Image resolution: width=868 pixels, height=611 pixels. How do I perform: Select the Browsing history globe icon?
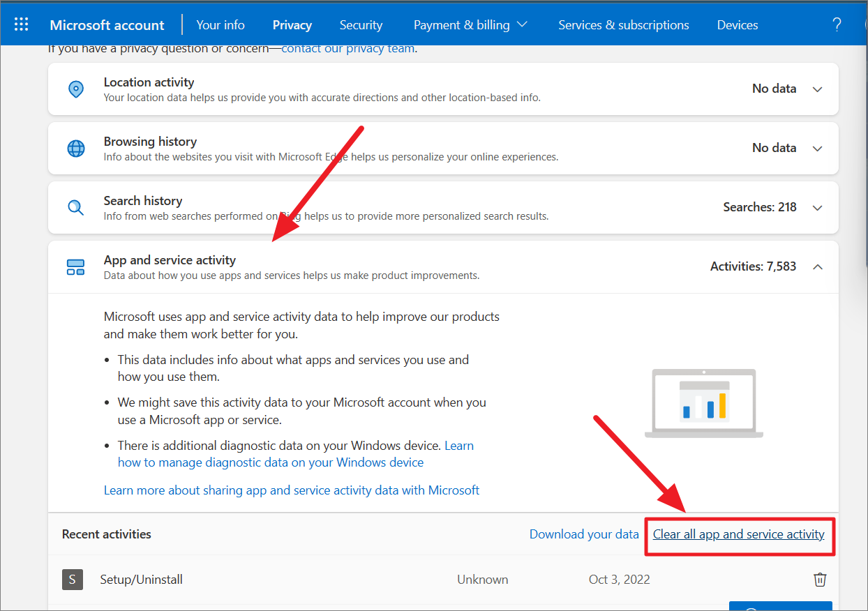(x=75, y=148)
